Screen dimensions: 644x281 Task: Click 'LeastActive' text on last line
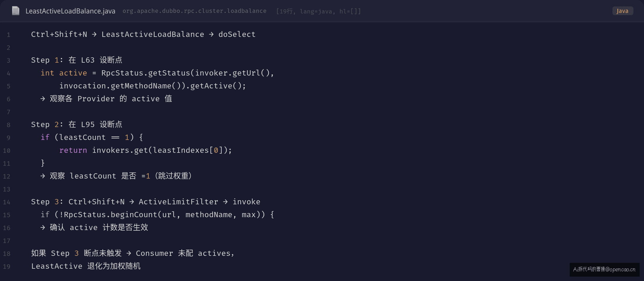pyautogui.click(x=57, y=266)
